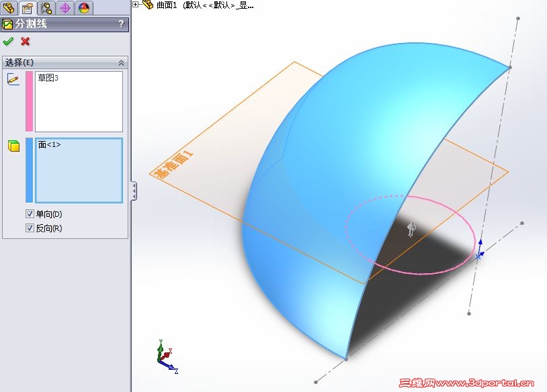Viewport: 547px width, 392px height.
Task: Switch to the PropertyManager tab
Action: (x=27, y=7)
